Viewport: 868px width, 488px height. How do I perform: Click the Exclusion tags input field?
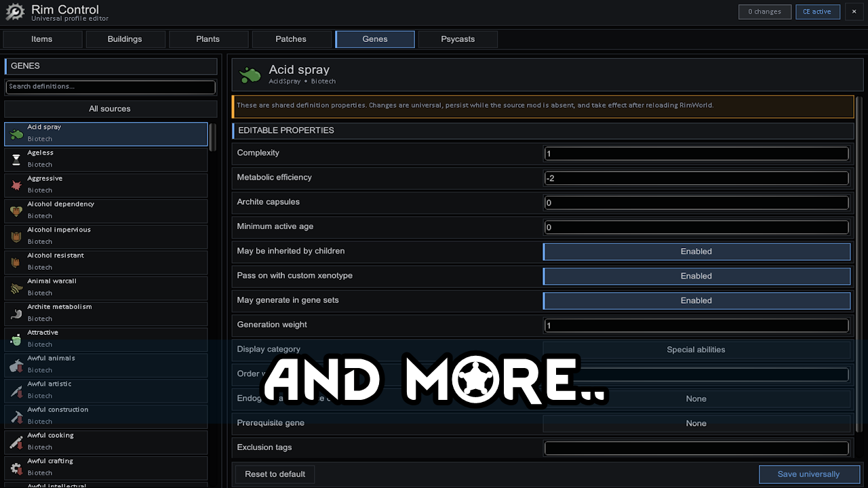tap(696, 448)
